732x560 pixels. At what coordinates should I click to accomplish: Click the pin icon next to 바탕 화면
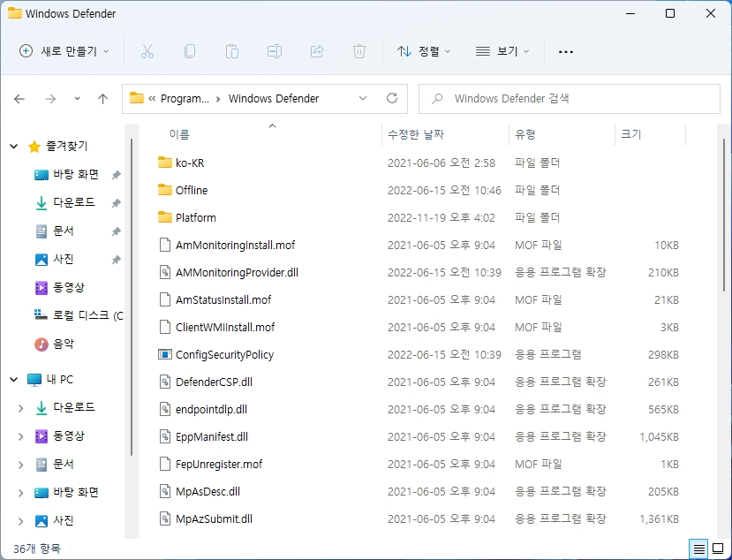click(x=117, y=175)
